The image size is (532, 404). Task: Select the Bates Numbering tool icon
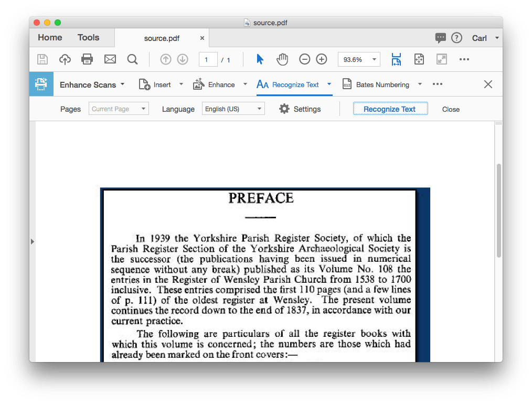point(347,84)
